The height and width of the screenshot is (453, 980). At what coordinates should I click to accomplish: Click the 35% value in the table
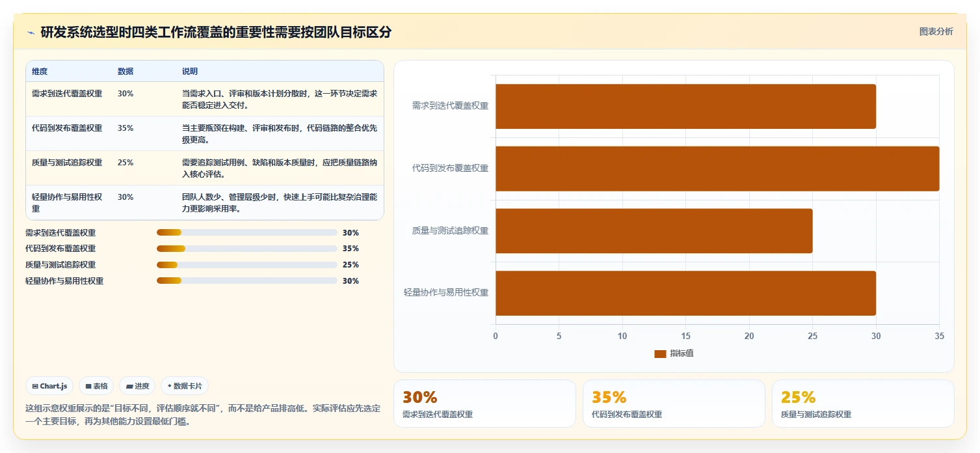point(126,128)
